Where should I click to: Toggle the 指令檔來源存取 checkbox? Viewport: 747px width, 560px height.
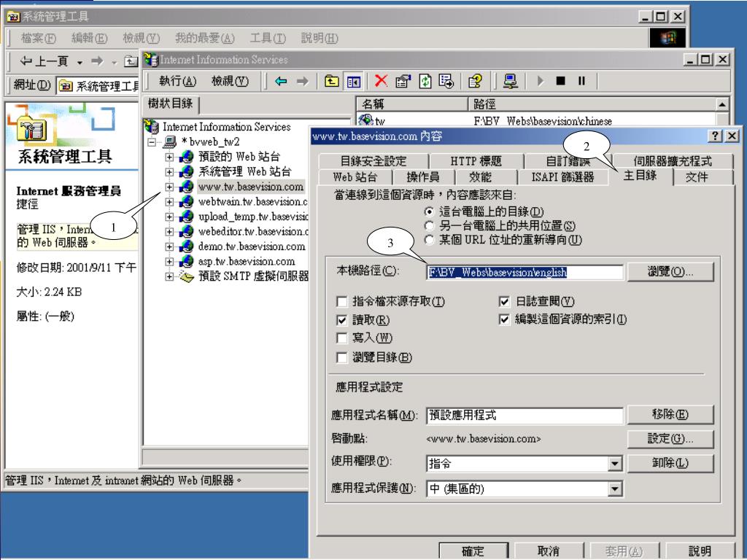pos(341,301)
